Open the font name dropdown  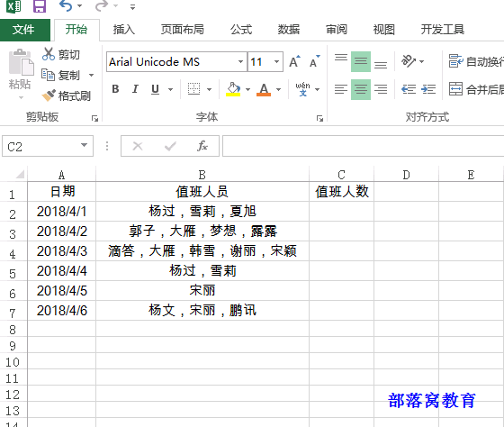[240, 61]
